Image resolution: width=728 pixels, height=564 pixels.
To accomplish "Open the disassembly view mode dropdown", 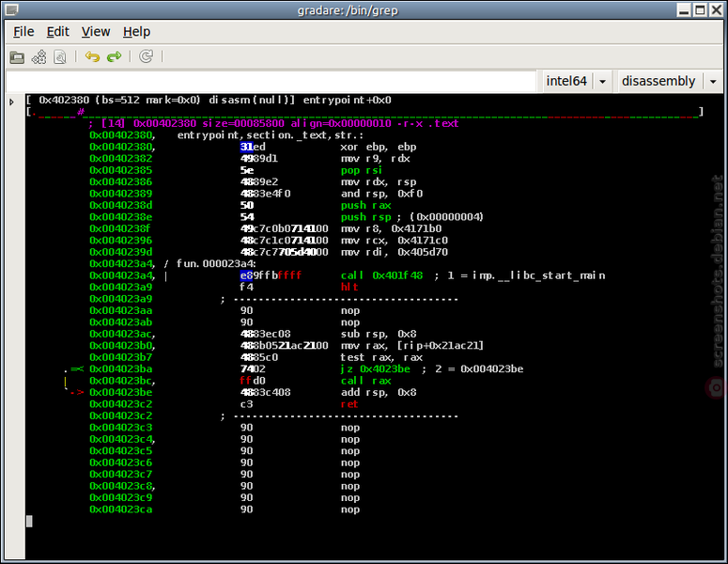I will point(669,81).
